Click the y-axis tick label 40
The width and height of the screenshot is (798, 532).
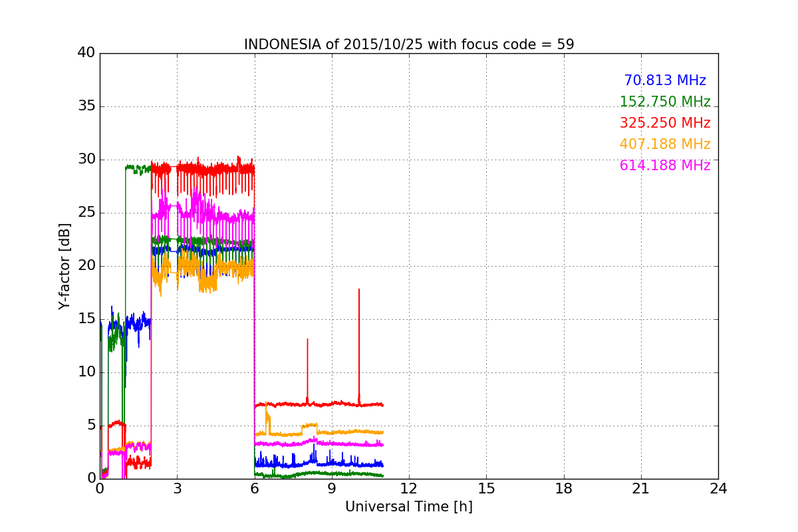(x=86, y=53)
